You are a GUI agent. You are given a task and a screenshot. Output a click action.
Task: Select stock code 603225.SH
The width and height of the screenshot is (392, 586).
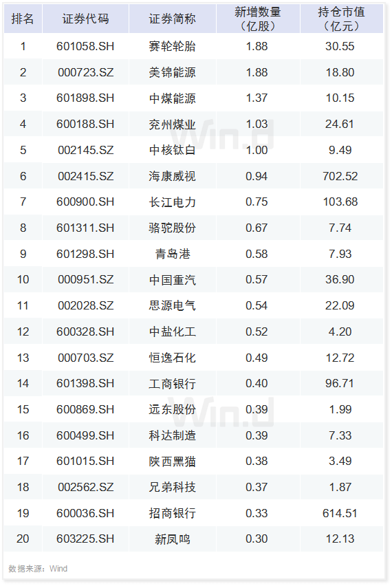(x=85, y=539)
